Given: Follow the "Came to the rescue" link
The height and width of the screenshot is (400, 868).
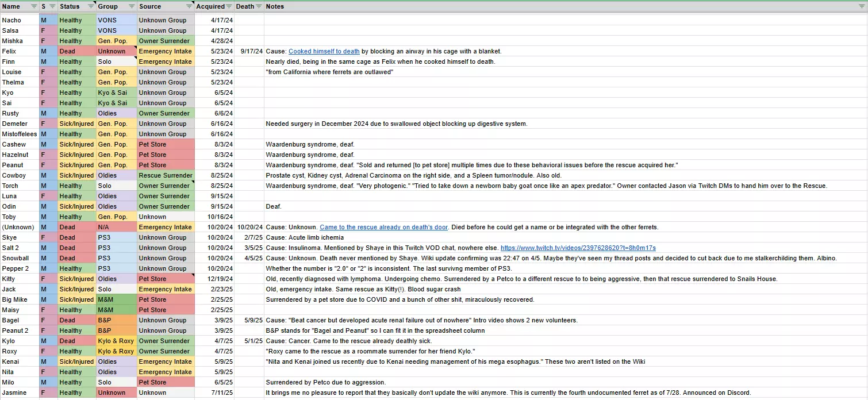Looking at the screenshot, I should [x=383, y=227].
